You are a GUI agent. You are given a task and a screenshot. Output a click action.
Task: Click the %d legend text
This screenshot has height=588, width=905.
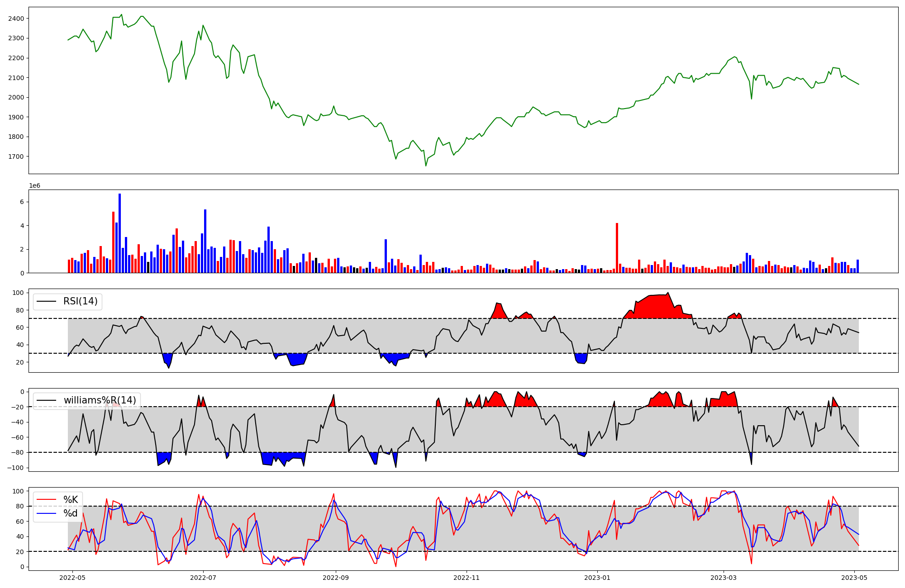(x=71, y=513)
